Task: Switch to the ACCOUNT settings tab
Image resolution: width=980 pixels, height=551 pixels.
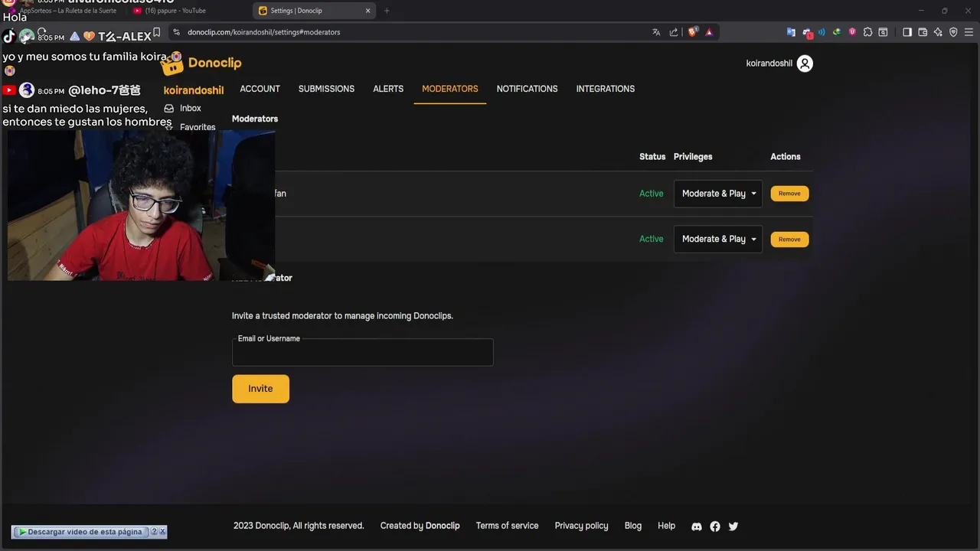Action: pos(260,89)
